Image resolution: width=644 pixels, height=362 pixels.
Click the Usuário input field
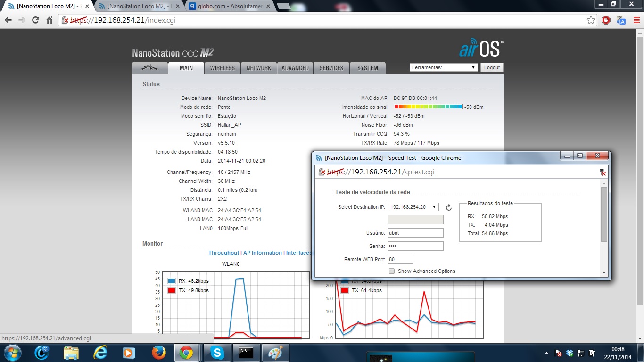[415, 233]
